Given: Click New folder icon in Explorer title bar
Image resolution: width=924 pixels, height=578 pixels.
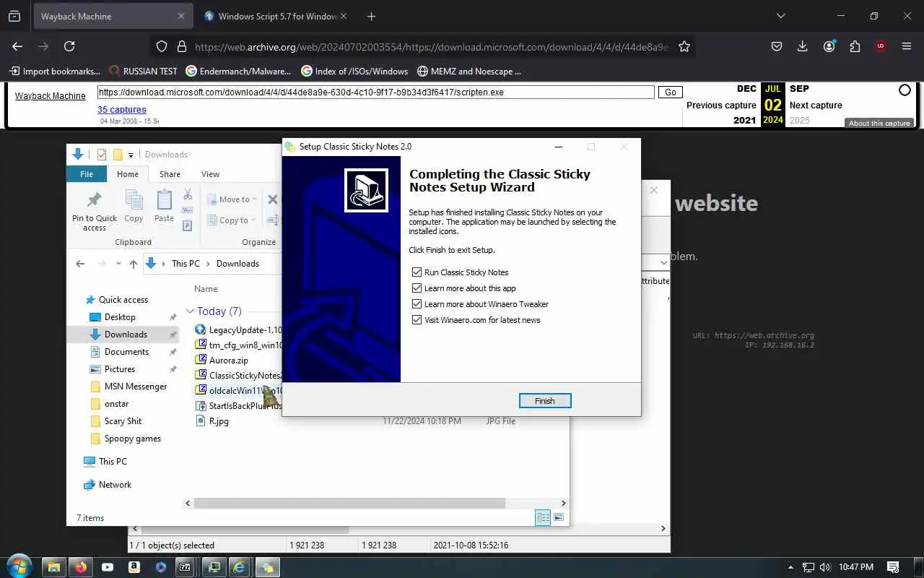Looking at the screenshot, I should tap(118, 155).
